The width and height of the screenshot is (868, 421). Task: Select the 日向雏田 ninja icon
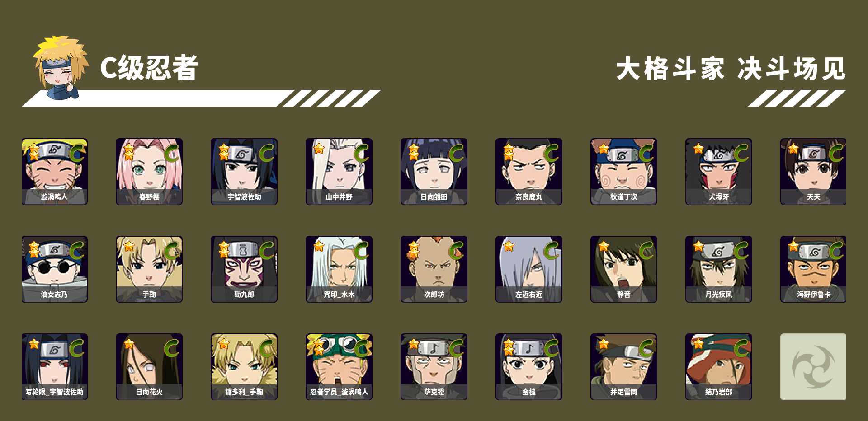[x=434, y=172]
